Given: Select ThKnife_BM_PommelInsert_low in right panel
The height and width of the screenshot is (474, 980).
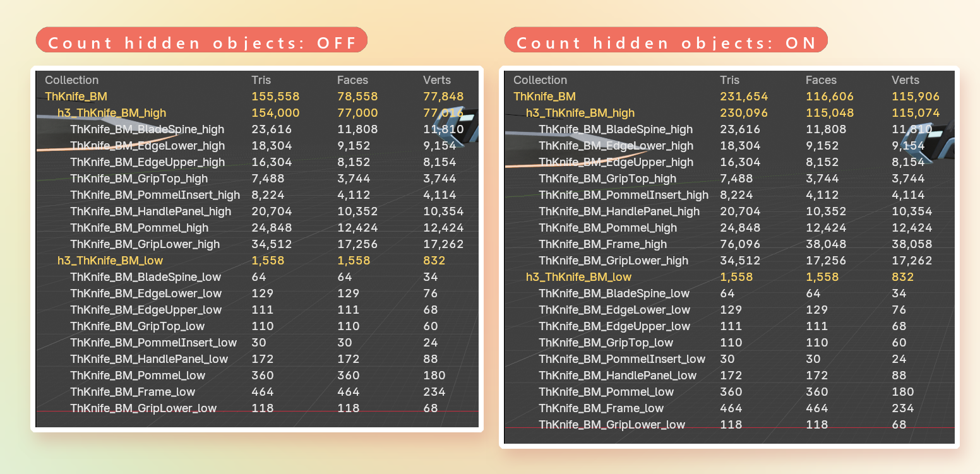Looking at the screenshot, I should 622,359.
